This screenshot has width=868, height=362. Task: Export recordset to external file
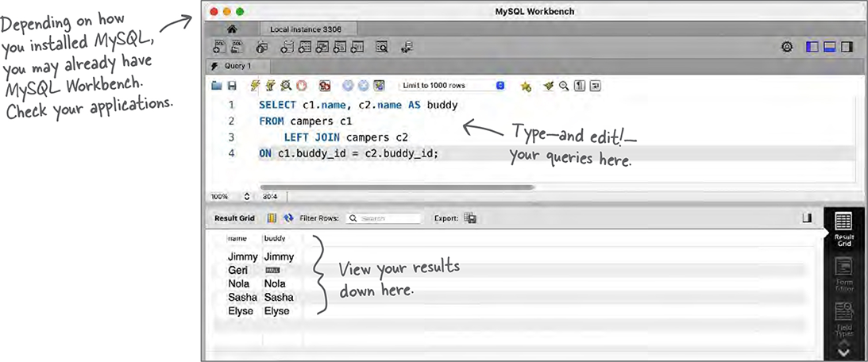coord(470,218)
